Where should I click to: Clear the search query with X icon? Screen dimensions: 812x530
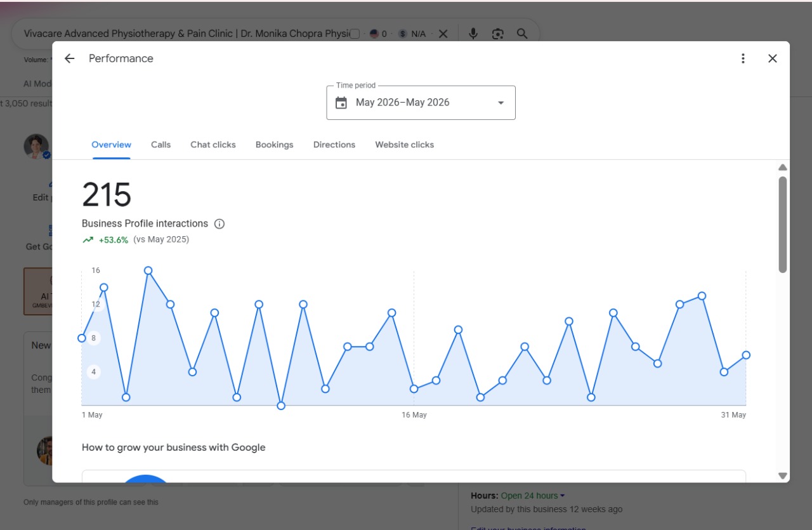tap(443, 34)
